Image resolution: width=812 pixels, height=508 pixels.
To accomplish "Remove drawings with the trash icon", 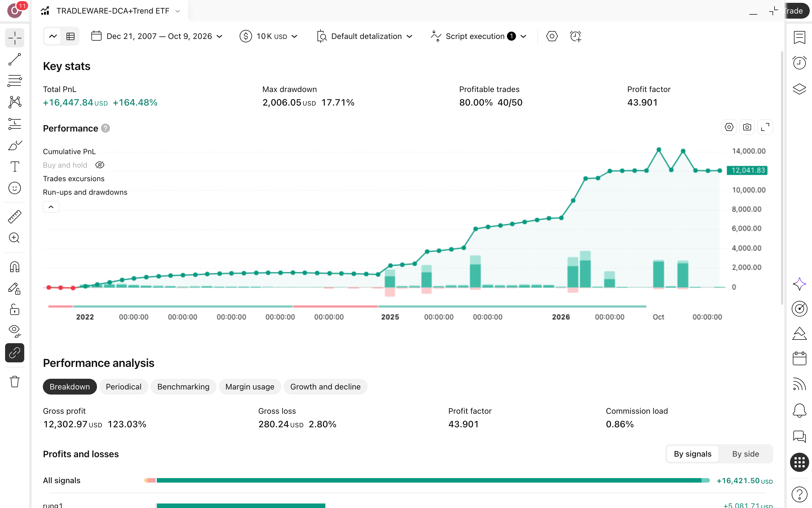I will tap(15, 382).
